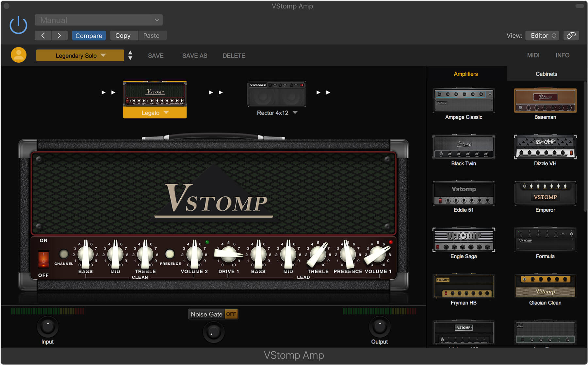The width and height of the screenshot is (588, 365).
Task: Open the Legato amp model dropdown
Action: [155, 113]
